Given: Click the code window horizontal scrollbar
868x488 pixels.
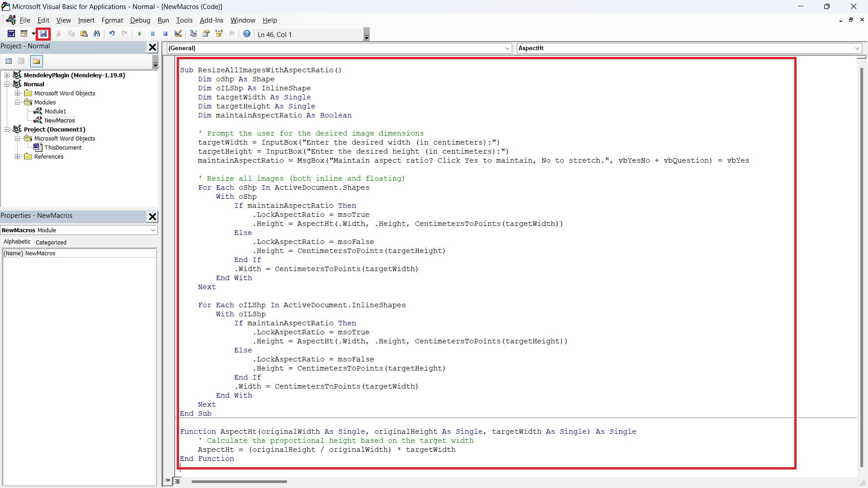Looking at the screenshot, I should click(x=239, y=482).
